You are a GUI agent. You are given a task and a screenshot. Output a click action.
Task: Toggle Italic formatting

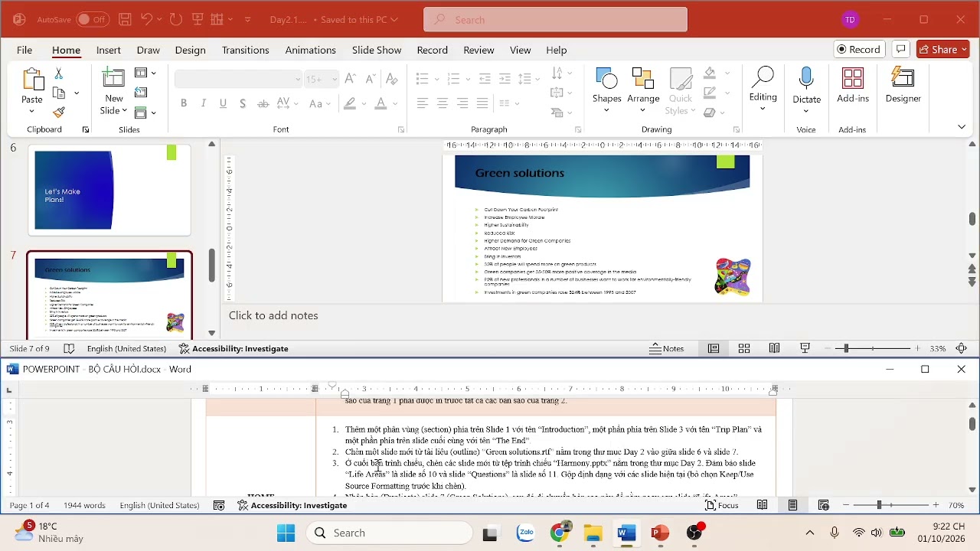[x=204, y=103]
